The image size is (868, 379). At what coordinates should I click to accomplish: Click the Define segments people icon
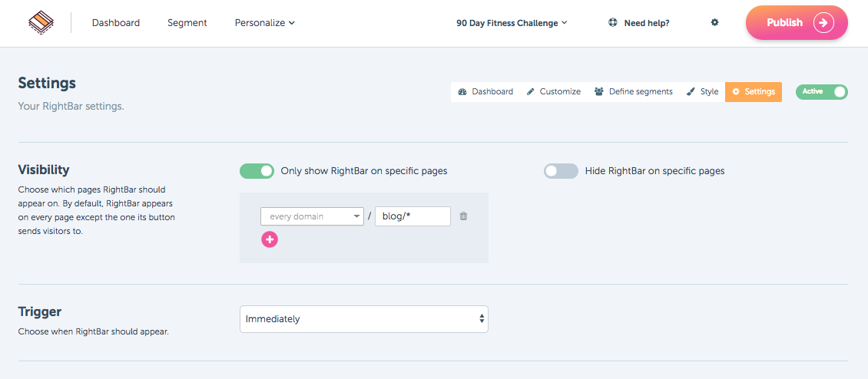pyautogui.click(x=599, y=91)
